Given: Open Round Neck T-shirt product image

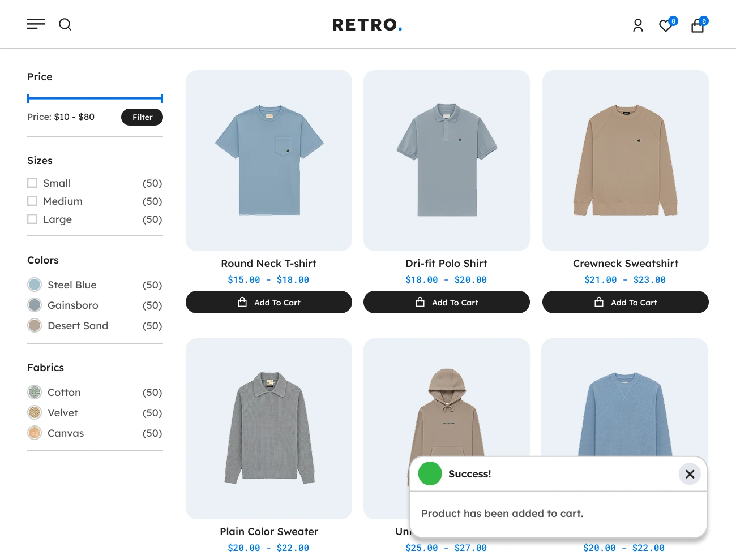Looking at the screenshot, I should (269, 161).
